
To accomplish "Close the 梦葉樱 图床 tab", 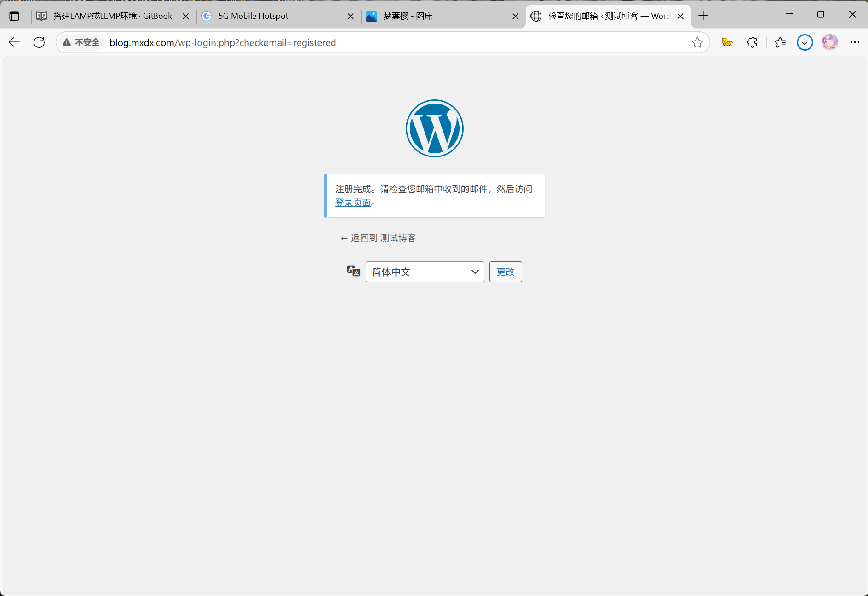I will [x=515, y=16].
